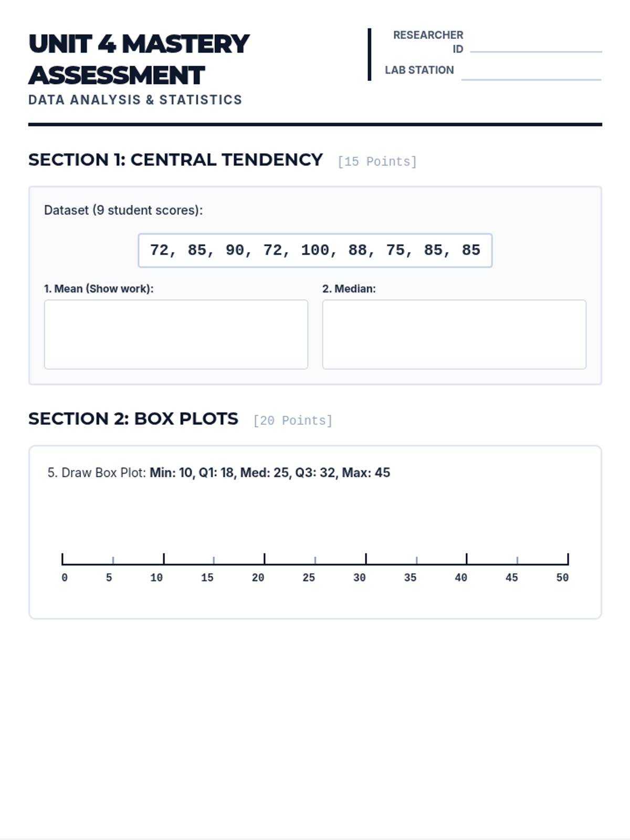The image size is (630, 840).
Task: Click the Unit 4 Mastery Assessment title
Action: [139, 59]
